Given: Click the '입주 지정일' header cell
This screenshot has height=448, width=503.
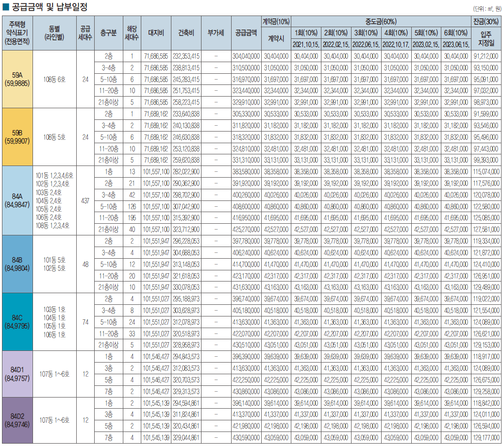Looking at the screenshot, I should coord(486,39).
